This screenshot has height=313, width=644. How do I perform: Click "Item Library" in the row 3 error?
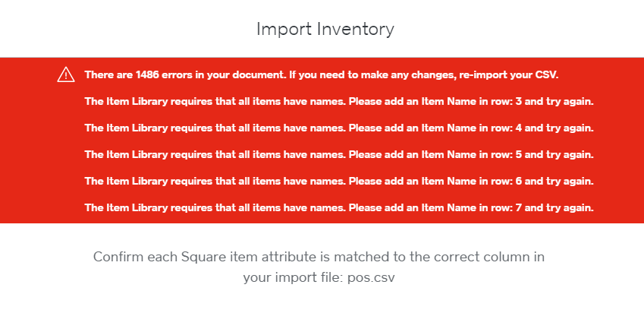tap(129, 102)
